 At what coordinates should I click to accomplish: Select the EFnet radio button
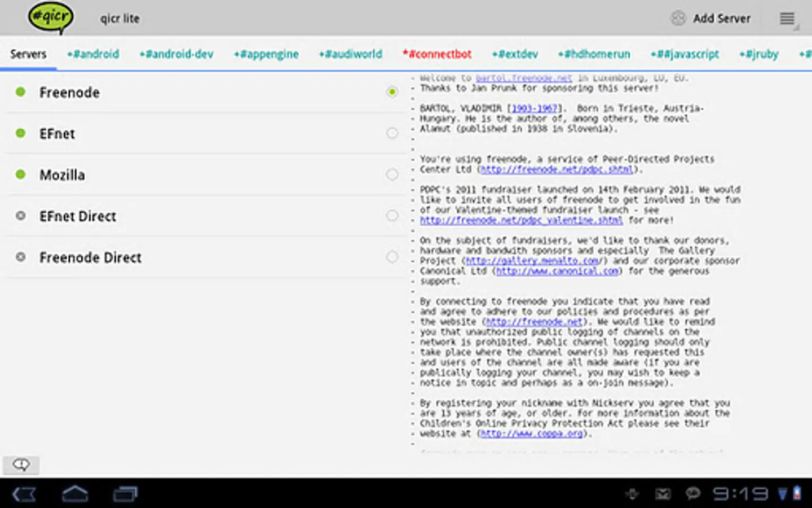[x=392, y=133]
